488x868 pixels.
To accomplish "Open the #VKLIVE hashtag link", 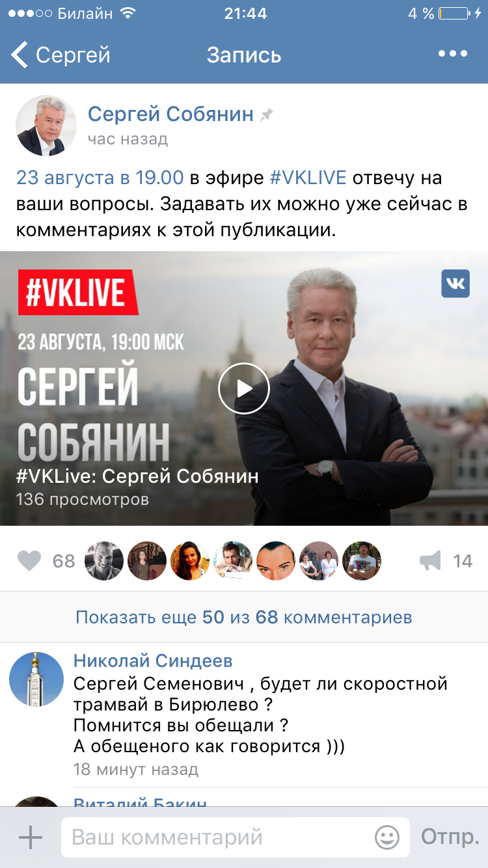I will coord(308,178).
